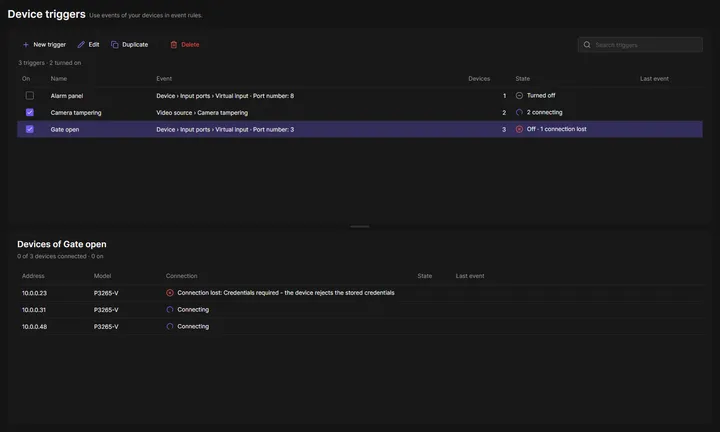The height and width of the screenshot is (432, 720).
Task: Click the P3265-V model for 10.0.0.31
Action: [x=106, y=310]
